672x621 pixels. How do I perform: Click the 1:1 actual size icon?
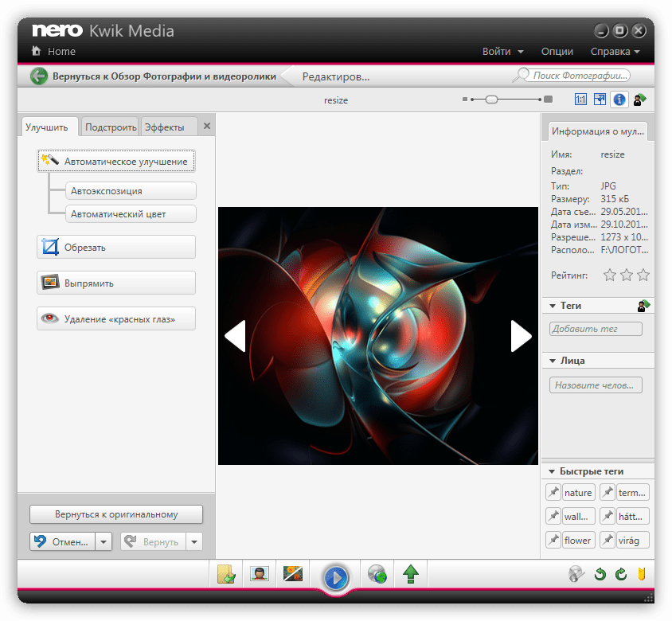pos(580,100)
